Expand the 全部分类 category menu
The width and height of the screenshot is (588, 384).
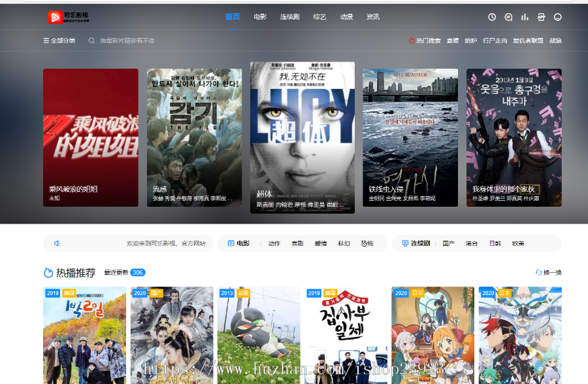click(x=59, y=41)
